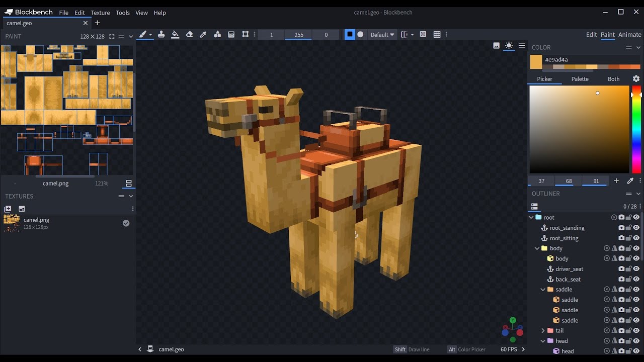Open the Default blend mode dropdown

[382, 35]
